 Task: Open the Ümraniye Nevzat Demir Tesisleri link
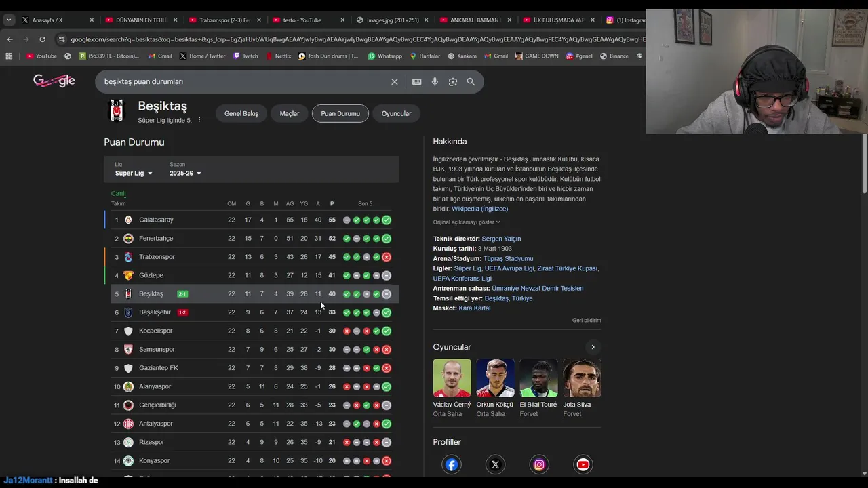537,288
